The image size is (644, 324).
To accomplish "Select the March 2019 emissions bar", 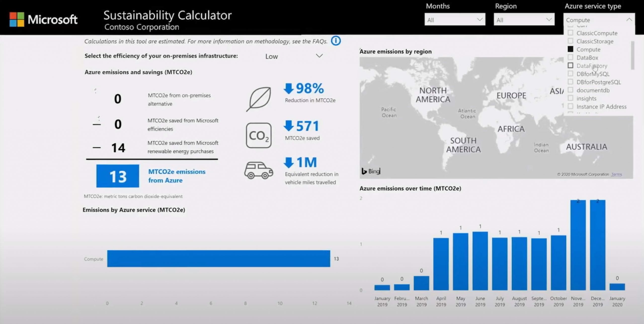I will (x=421, y=283).
